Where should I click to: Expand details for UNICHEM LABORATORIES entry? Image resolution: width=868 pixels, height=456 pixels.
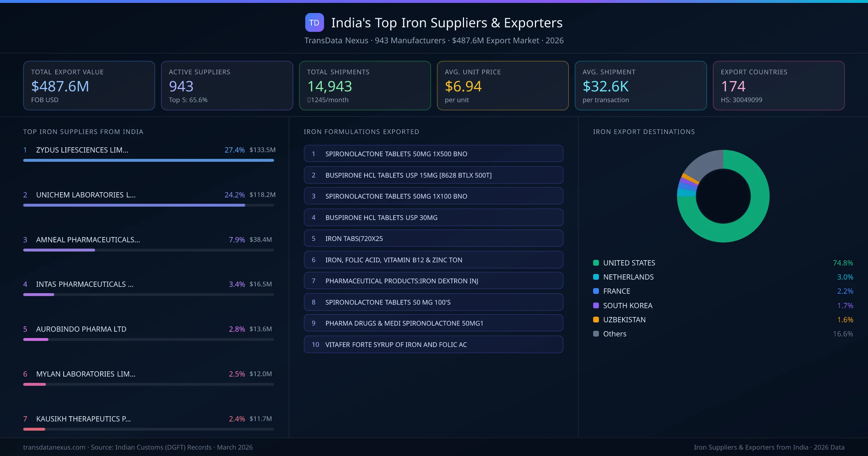coord(85,195)
